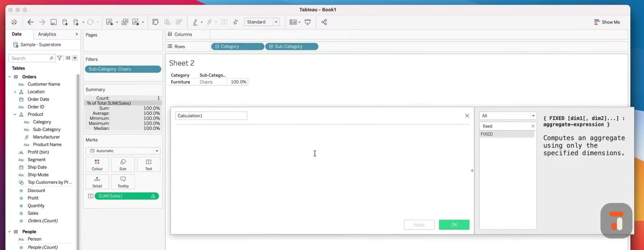Click the Category pill on Rows
The image size is (644, 250).
click(x=237, y=47)
